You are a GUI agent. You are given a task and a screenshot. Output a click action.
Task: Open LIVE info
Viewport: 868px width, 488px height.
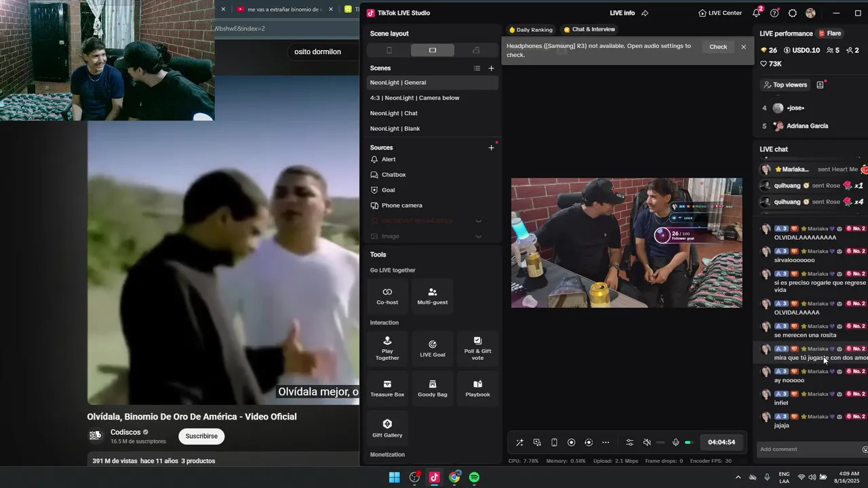click(622, 13)
